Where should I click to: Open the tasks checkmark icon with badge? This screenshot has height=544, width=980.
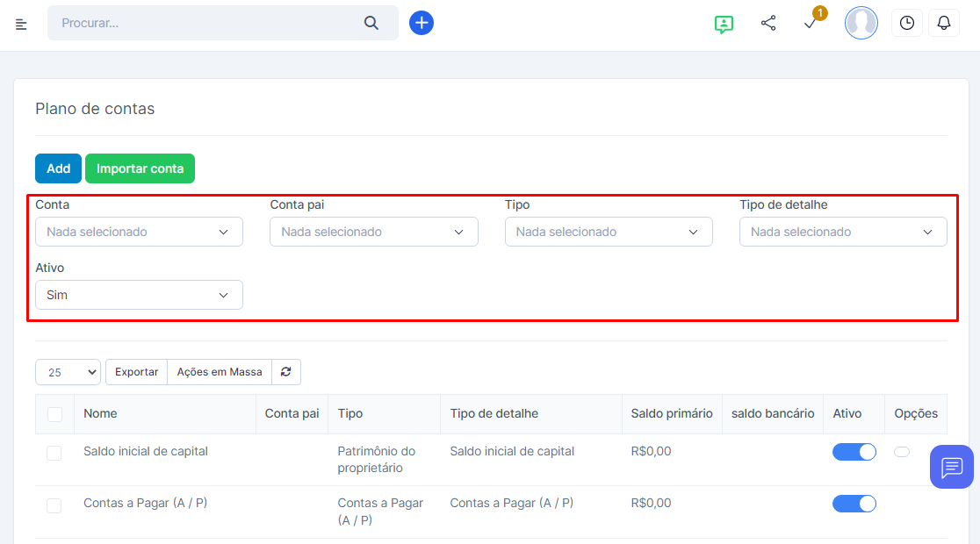click(811, 24)
